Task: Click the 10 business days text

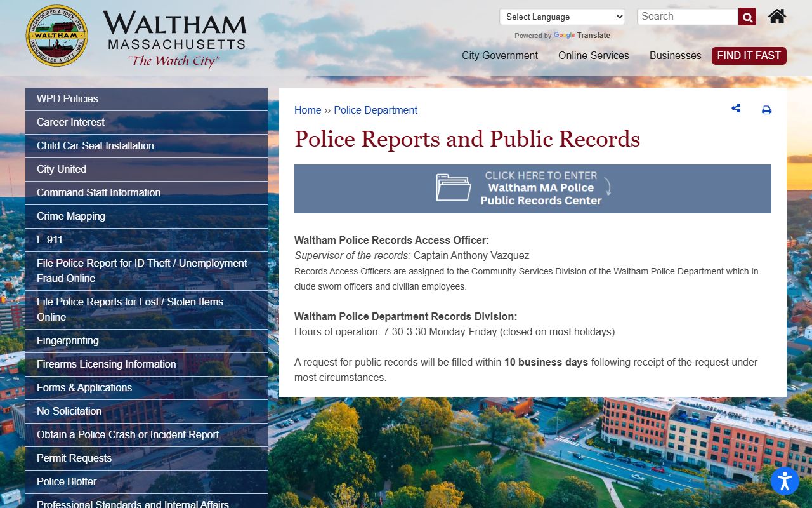Action: [546, 363]
